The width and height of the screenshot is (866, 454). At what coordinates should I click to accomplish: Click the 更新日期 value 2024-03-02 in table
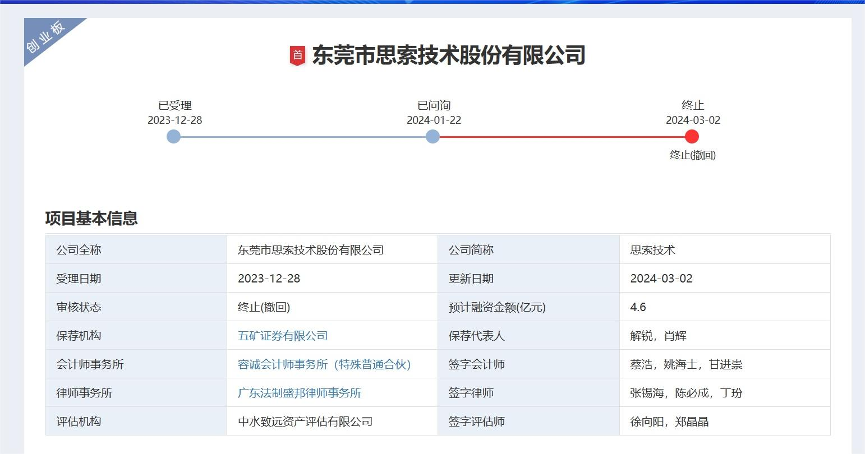(661, 279)
